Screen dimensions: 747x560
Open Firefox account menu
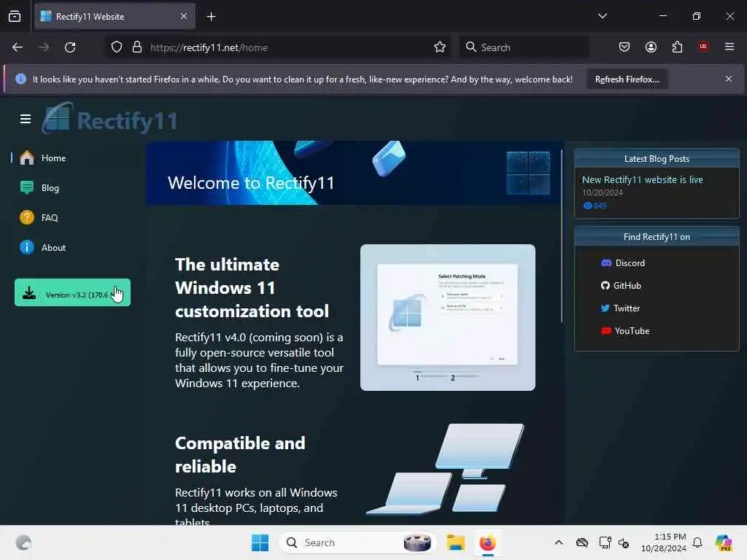(x=651, y=47)
